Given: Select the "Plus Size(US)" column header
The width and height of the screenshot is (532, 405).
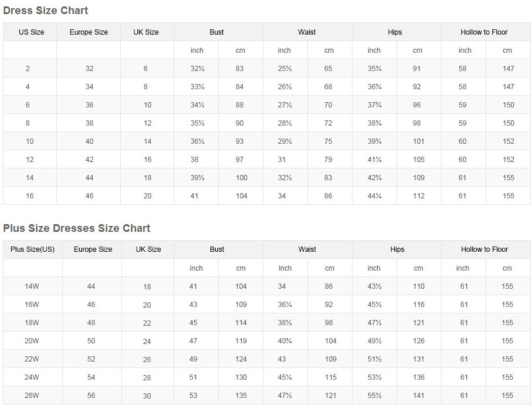Looking at the screenshot, I should click(32, 249).
